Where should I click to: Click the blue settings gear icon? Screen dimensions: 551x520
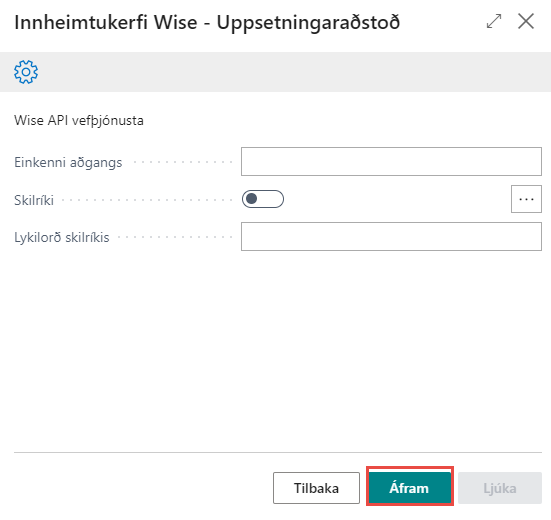(26, 72)
